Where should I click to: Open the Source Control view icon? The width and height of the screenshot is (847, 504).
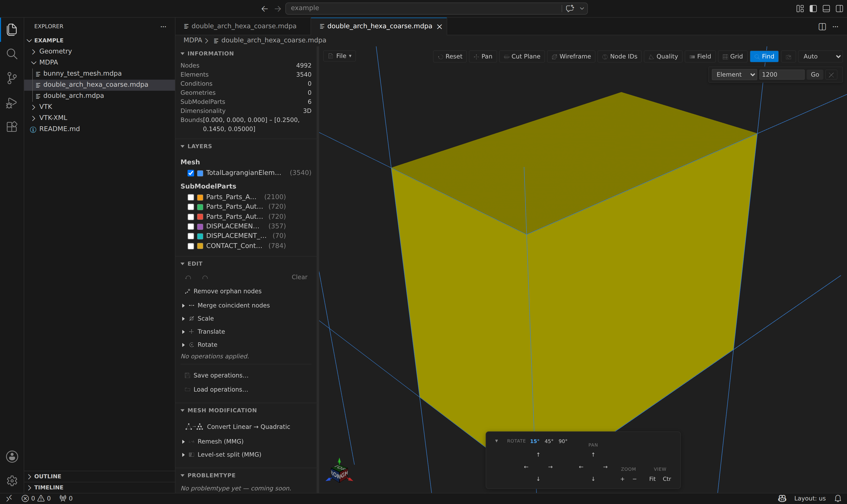12,78
